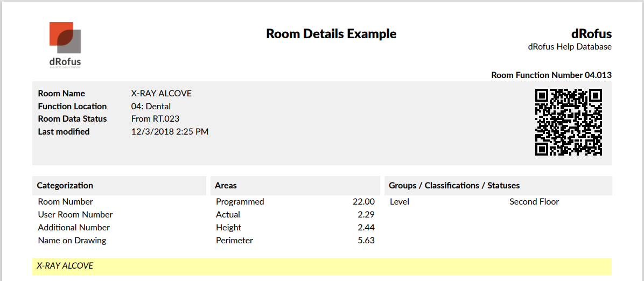
Task: Click the 04: Dental function location value
Action: click(x=151, y=106)
